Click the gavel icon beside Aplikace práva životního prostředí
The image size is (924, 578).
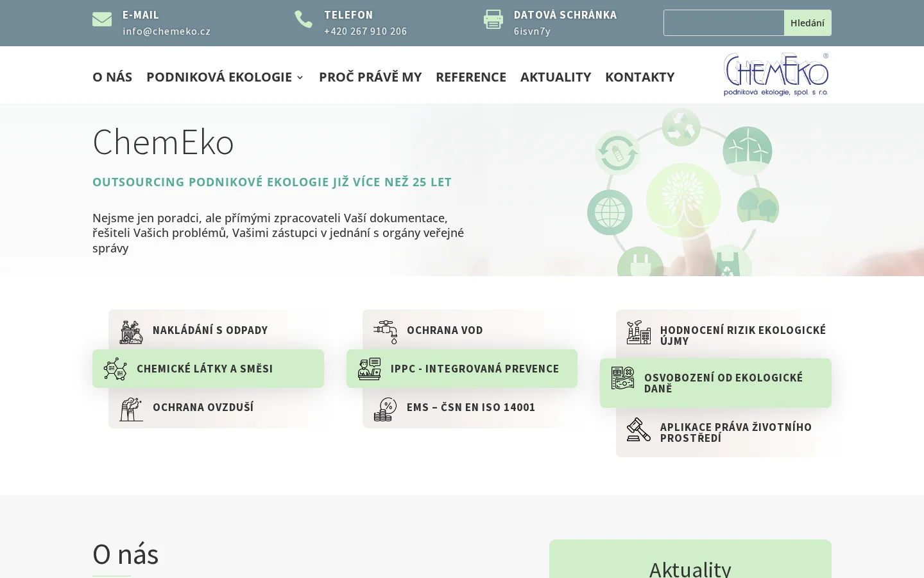(639, 430)
